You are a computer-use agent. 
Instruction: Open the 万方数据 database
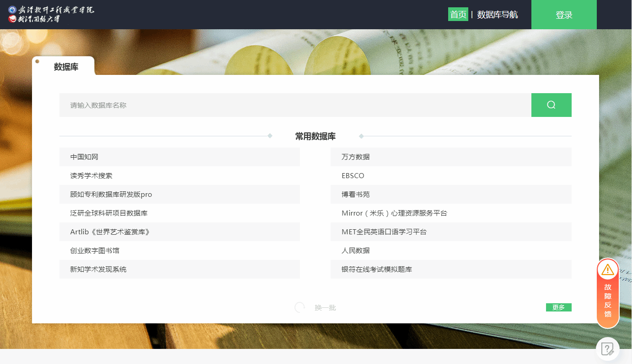pyautogui.click(x=356, y=157)
